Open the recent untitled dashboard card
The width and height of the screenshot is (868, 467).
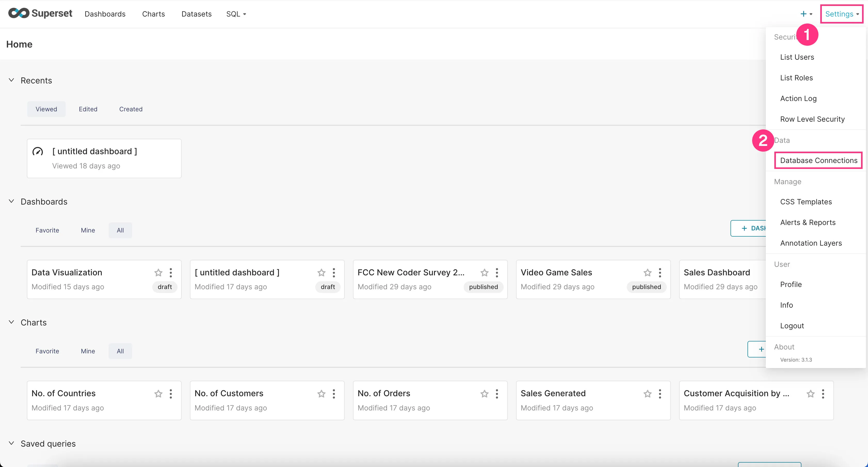point(104,158)
